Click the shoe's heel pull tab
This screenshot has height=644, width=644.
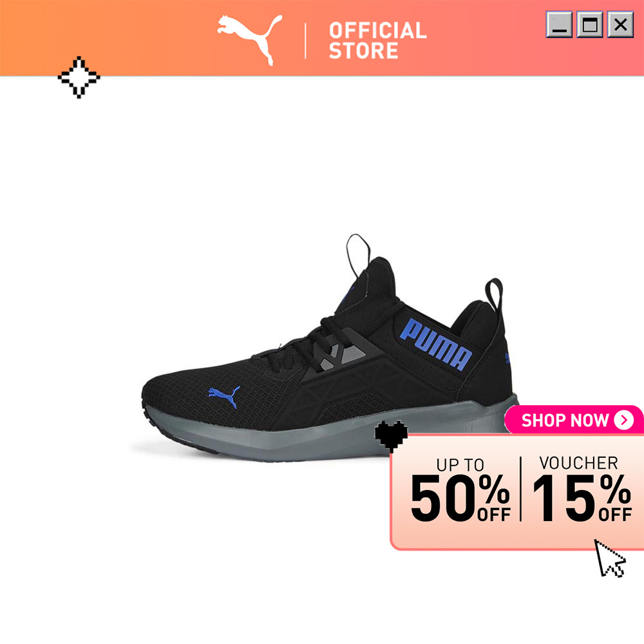494,296
